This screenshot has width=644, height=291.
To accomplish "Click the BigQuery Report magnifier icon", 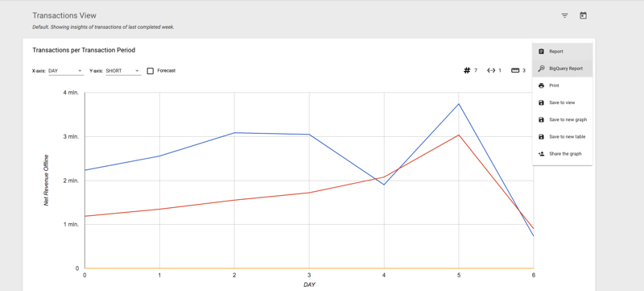I will [541, 69].
